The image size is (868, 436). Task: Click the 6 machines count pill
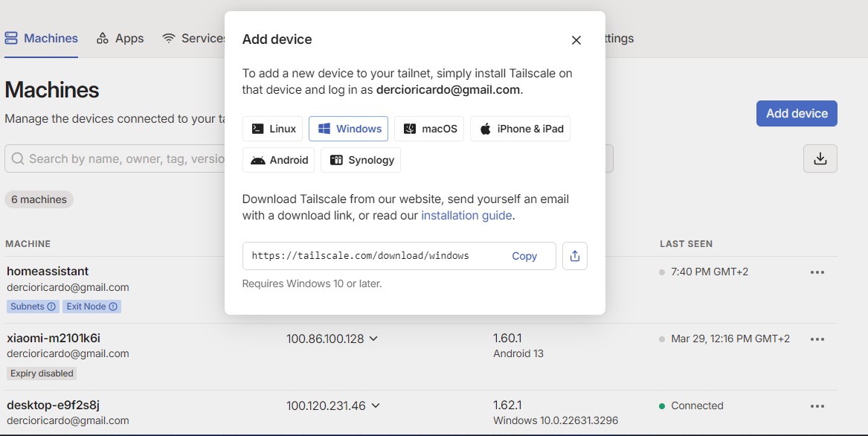click(x=39, y=199)
